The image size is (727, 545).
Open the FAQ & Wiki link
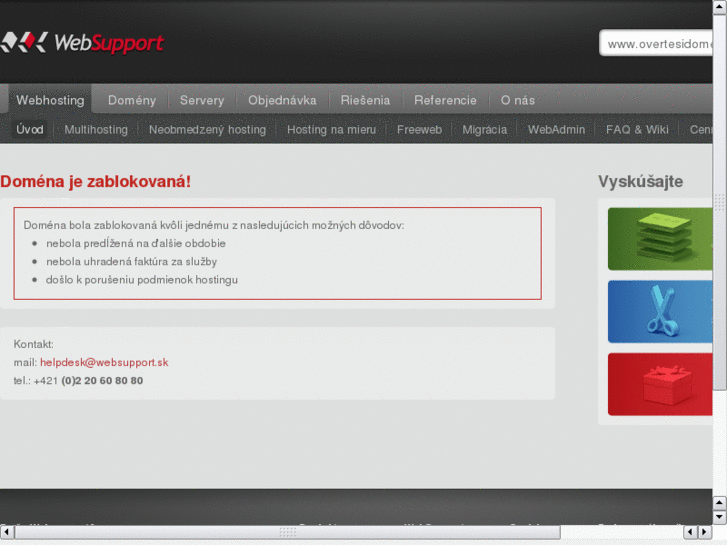pyautogui.click(x=637, y=129)
